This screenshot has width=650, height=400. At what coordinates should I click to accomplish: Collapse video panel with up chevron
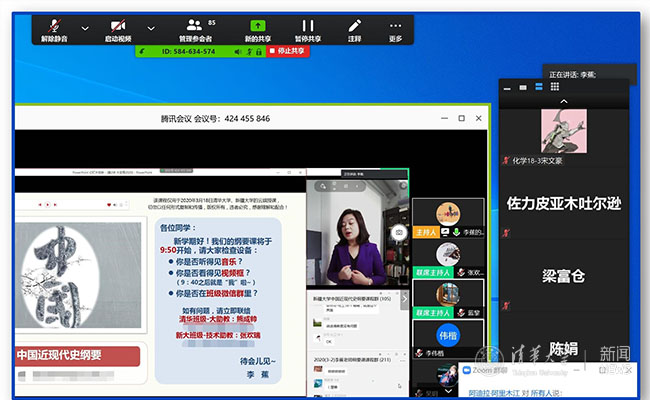[x=564, y=101]
